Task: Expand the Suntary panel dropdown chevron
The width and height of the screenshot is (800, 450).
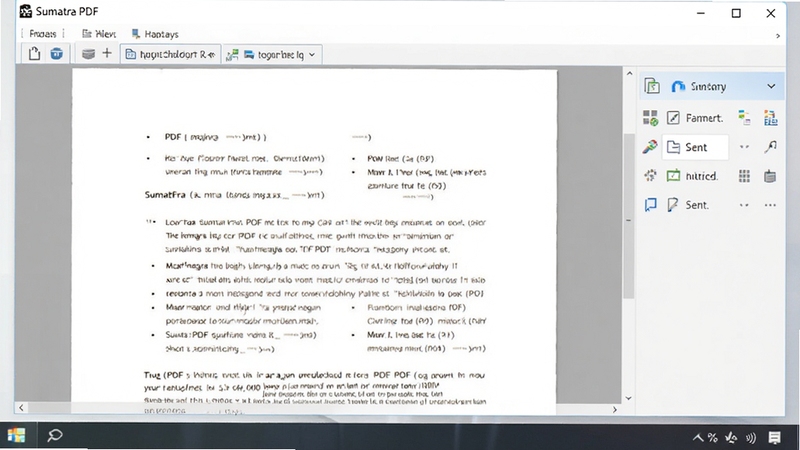Action: pos(771,86)
